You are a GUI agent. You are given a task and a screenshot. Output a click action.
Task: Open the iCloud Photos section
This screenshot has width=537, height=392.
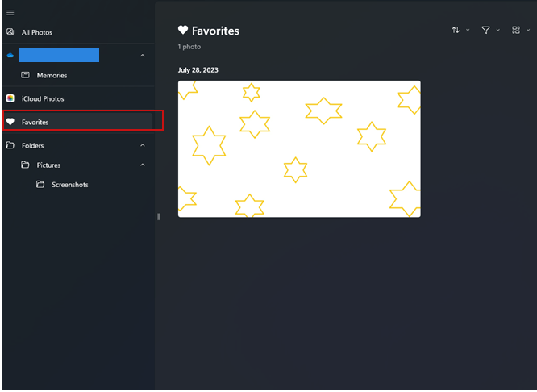pos(43,98)
